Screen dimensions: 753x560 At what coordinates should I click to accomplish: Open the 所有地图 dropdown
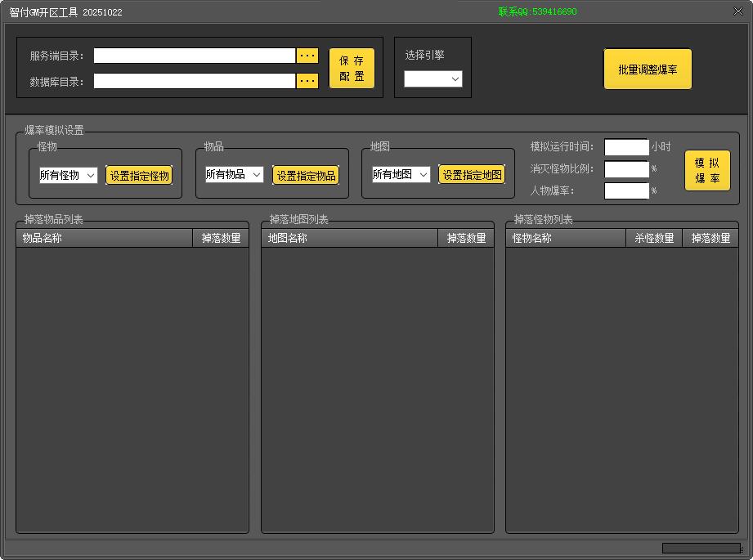[x=401, y=174]
